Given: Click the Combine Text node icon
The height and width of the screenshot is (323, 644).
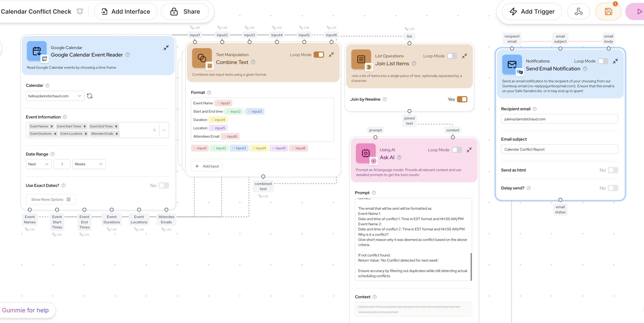Looking at the screenshot, I should 202,58.
